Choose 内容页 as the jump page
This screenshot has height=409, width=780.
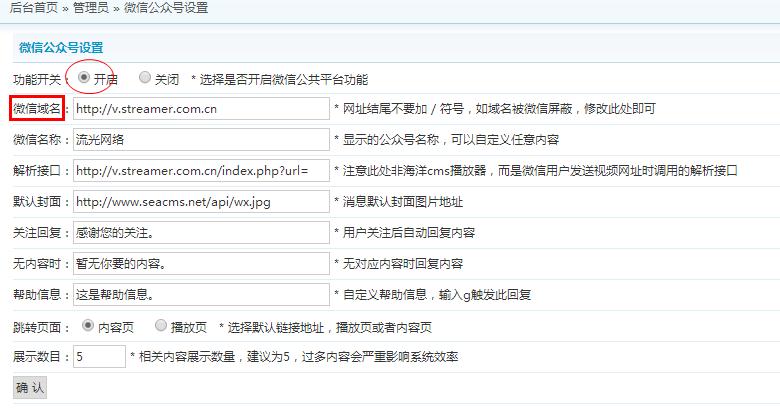click(88, 325)
